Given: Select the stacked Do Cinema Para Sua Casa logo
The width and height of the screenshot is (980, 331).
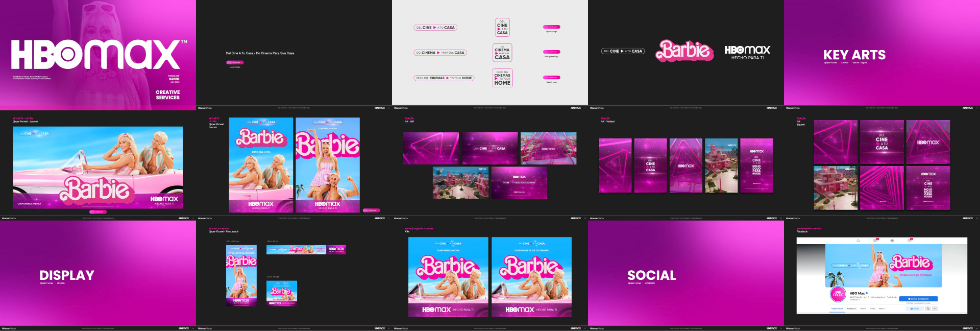Looking at the screenshot, I should click(x=502, y=53).
